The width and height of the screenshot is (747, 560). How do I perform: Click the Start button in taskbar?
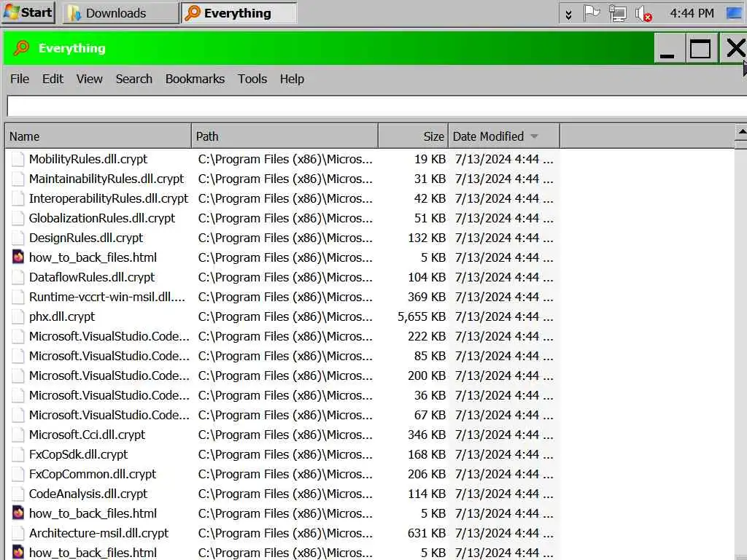point(28,13)
